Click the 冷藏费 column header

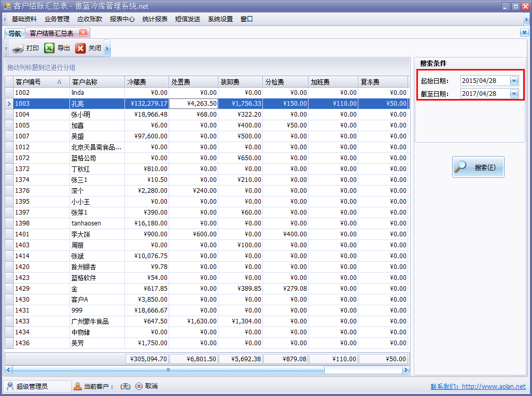pyautogui.click(x=146, y=82)
